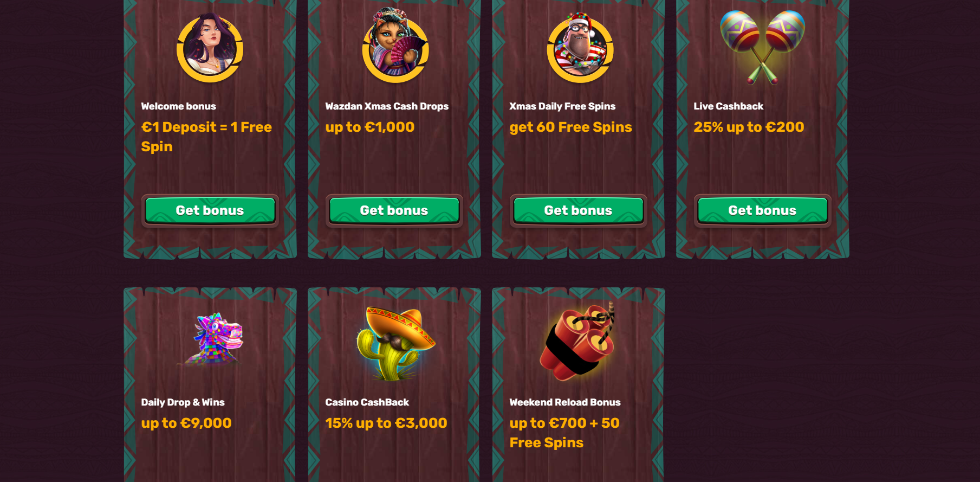The height and width of the screenshot is (482, 980).
Task: Open Wazdan Xmas Cash Drops title
Action: pyautogui.click(x=387, y=106)
